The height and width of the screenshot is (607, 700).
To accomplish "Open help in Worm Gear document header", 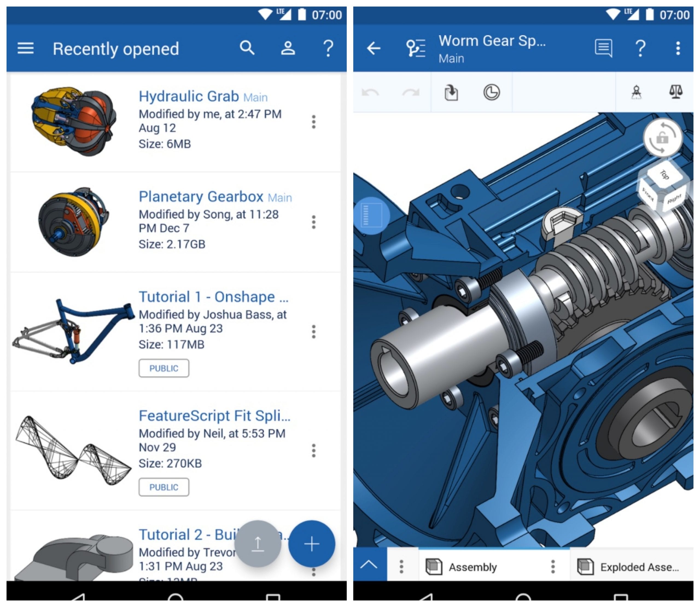I will [640, 48].
